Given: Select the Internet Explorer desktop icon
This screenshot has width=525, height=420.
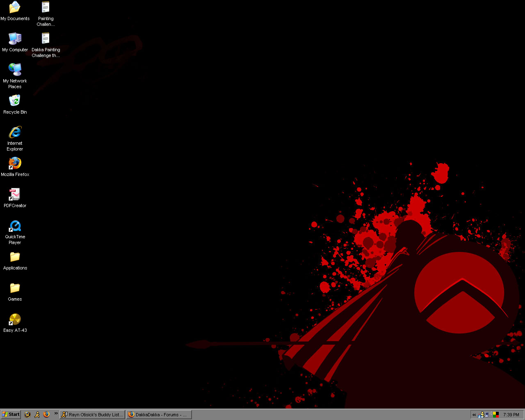Looking at the screenshot, I should [15, 139].
